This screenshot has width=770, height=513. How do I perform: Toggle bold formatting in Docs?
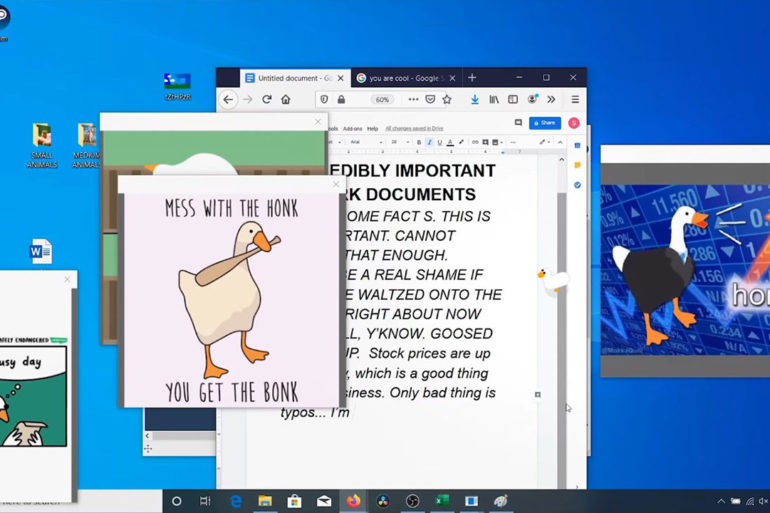click(x=419, y=142)
